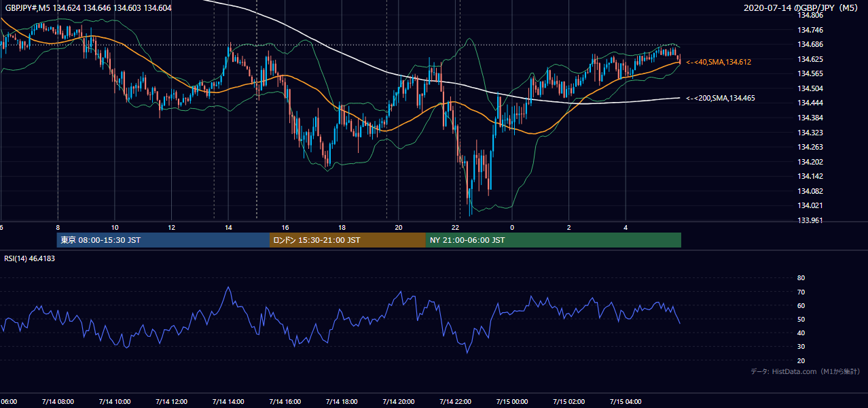Click RSI scale value 40
This screenshot has height=408, width=868.
pyautogui.click(x=801, y=333)
